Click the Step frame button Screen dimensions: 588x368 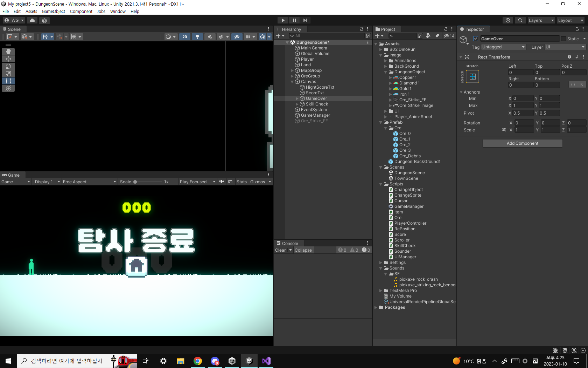click(305, 20)
